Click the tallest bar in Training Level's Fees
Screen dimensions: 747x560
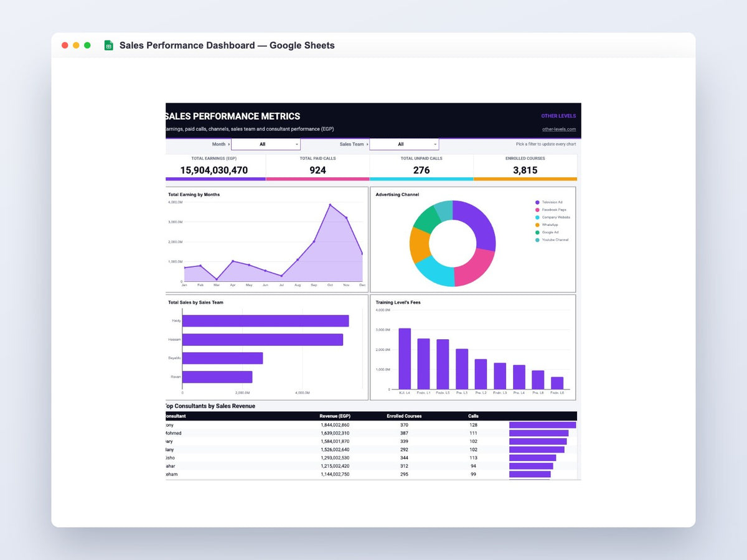click(x=405, y=359)
